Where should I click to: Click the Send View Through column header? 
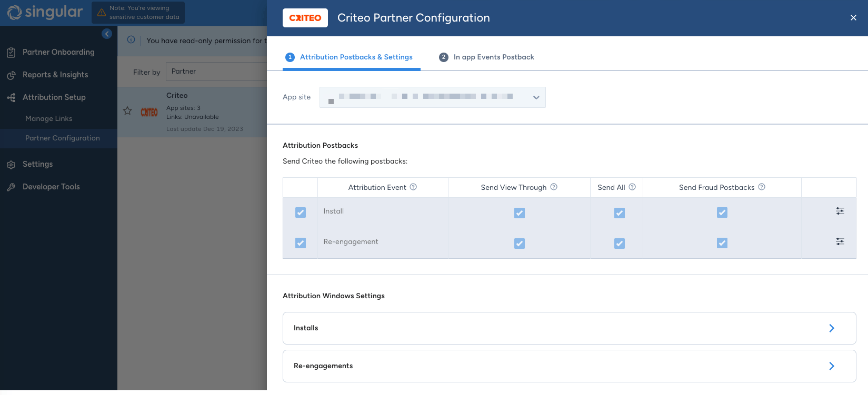tap(514, 187)
